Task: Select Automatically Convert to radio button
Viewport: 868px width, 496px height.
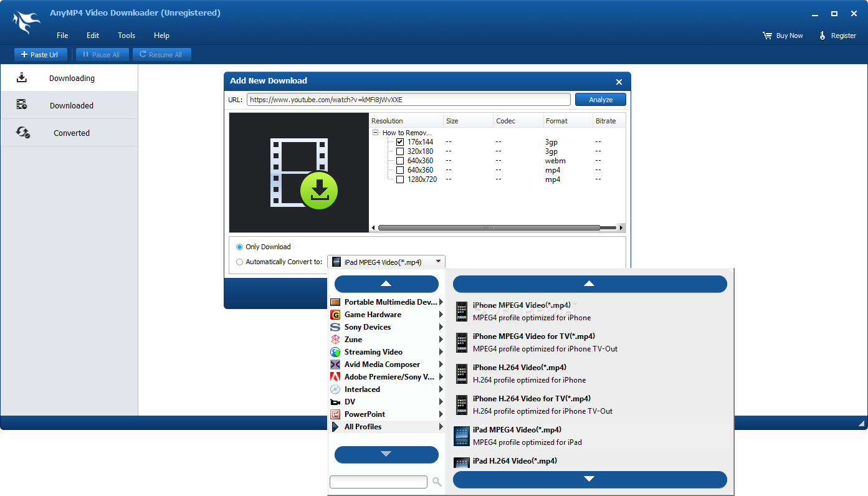Action: (240, 262)
